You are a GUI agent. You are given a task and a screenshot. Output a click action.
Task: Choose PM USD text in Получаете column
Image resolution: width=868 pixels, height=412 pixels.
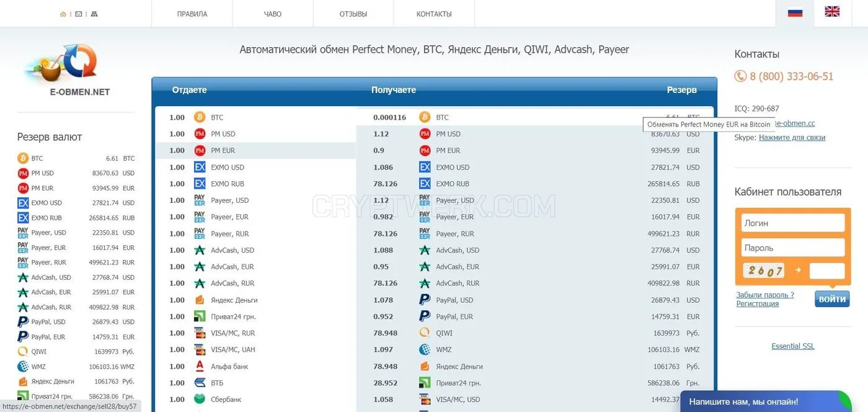[x=448, y=134]
